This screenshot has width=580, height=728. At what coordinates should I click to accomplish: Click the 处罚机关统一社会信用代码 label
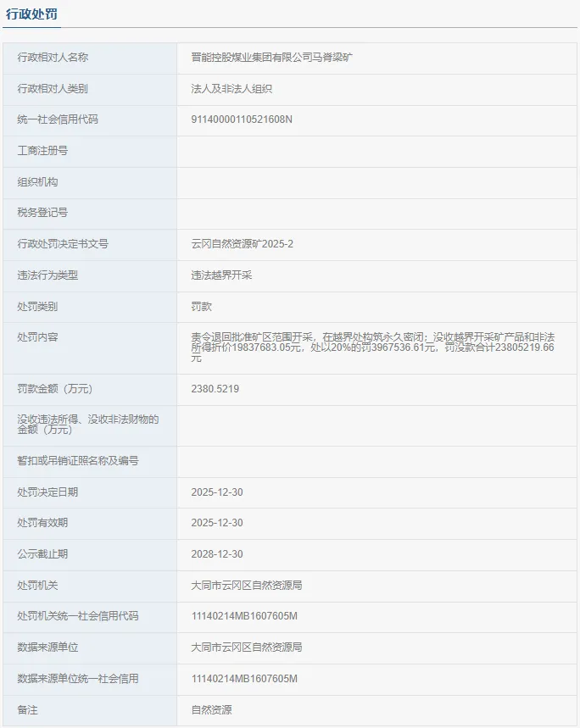(x=77, y=616)
